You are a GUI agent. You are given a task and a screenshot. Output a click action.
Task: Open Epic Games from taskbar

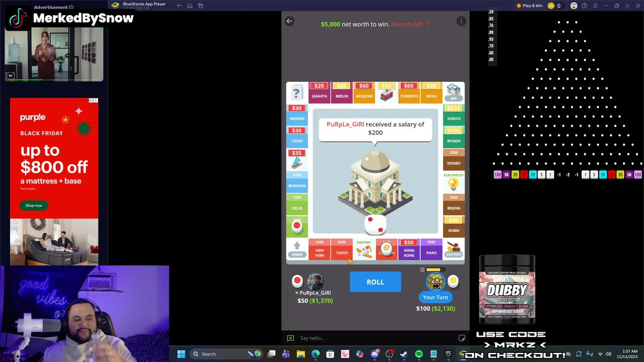[x=448, y=354]
